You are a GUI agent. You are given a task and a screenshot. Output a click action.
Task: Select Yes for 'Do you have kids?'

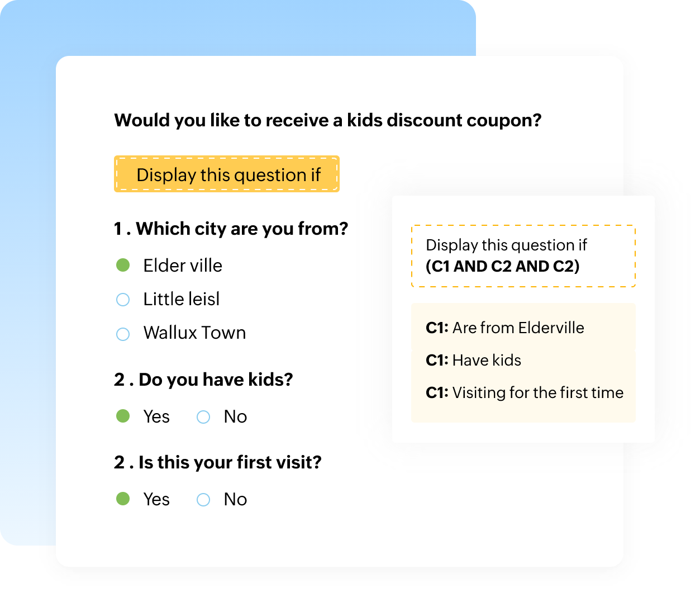(x=122, y=417)
